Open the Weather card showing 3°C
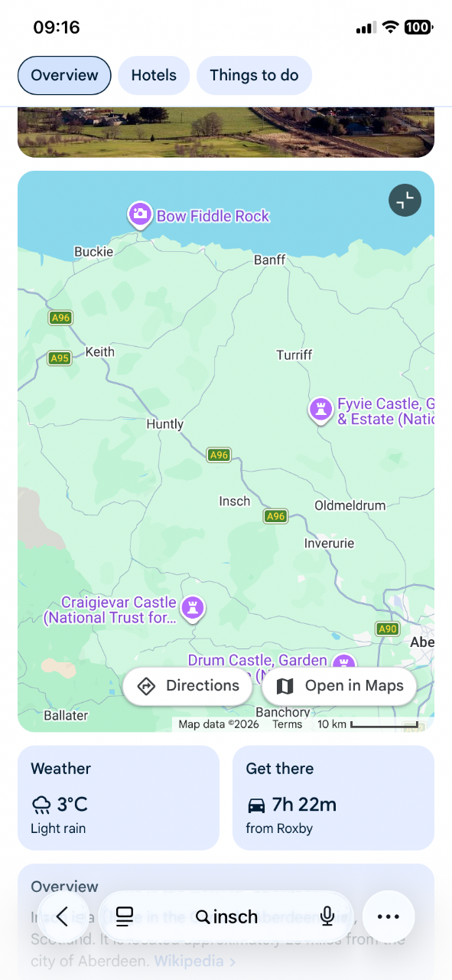The image size is (452, 980). pyautogui.click(x=119, y=798)
